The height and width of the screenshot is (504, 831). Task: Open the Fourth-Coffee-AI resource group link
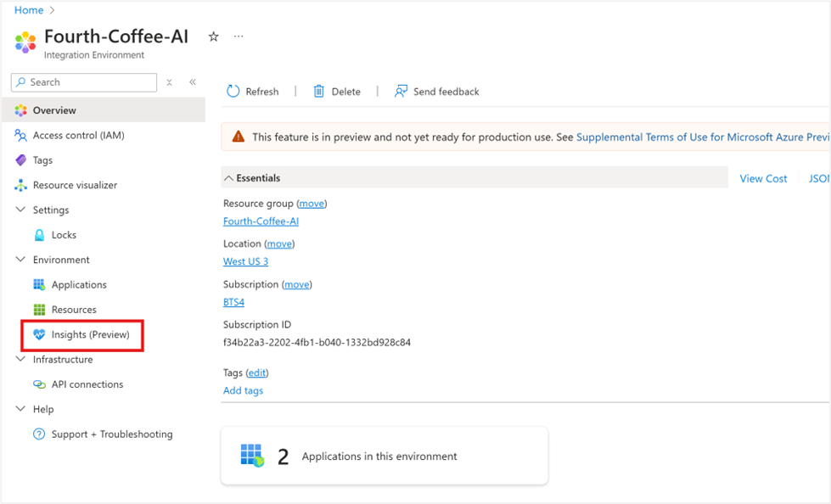coord(261,221)
